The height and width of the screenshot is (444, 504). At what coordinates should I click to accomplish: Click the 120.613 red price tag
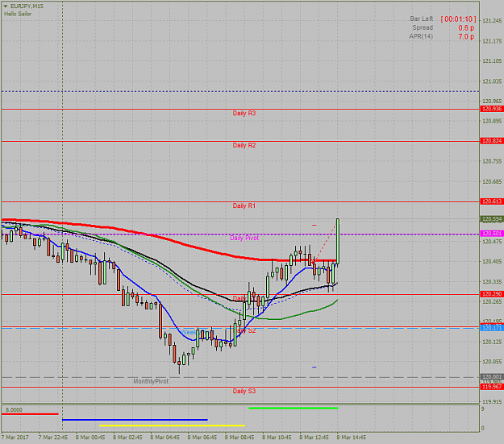pos(492,201)
